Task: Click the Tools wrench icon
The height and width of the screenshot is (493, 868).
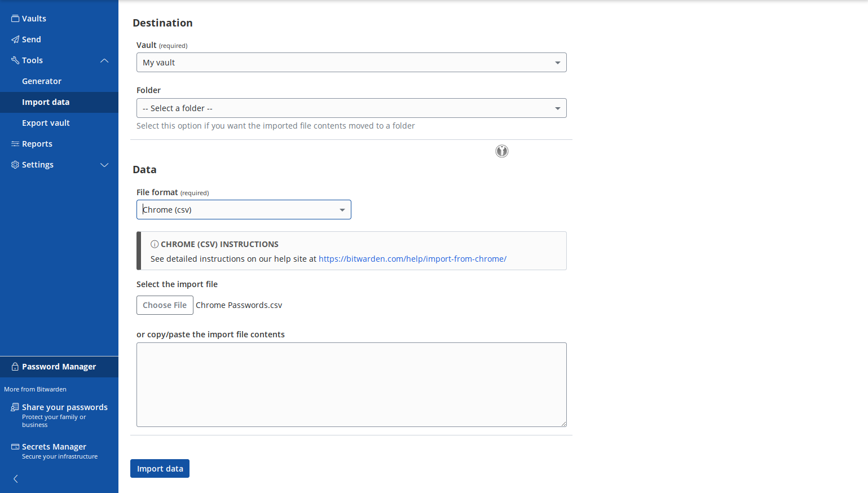Action: (x=15, y=60)
